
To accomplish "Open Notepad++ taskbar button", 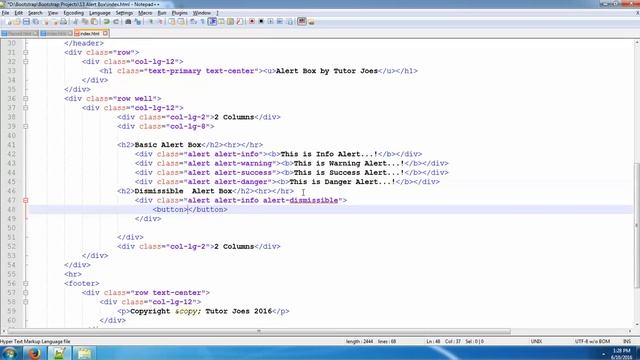I will pos(60,353).
